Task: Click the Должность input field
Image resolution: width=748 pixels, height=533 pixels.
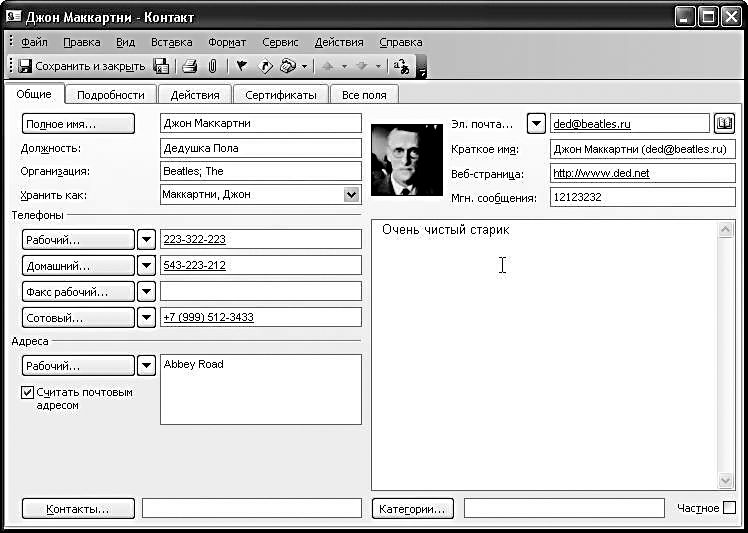Action: tap(260, 148)
